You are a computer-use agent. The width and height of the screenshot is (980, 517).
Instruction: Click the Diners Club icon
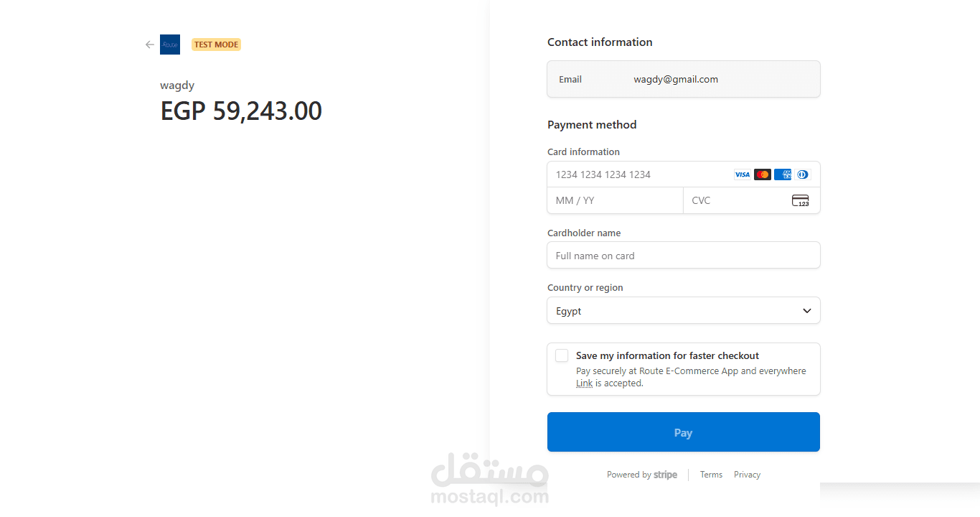click(x=803, y=174)
